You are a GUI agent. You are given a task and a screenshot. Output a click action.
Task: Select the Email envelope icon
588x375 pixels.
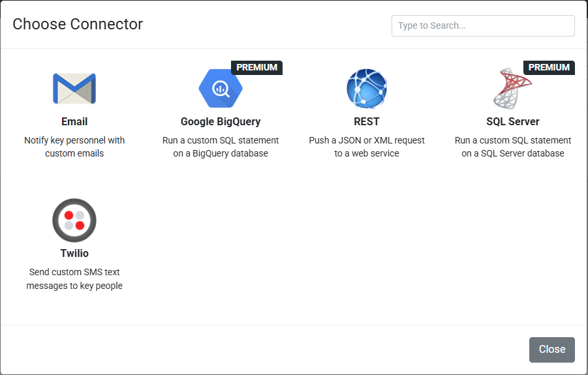pos(74,89)
